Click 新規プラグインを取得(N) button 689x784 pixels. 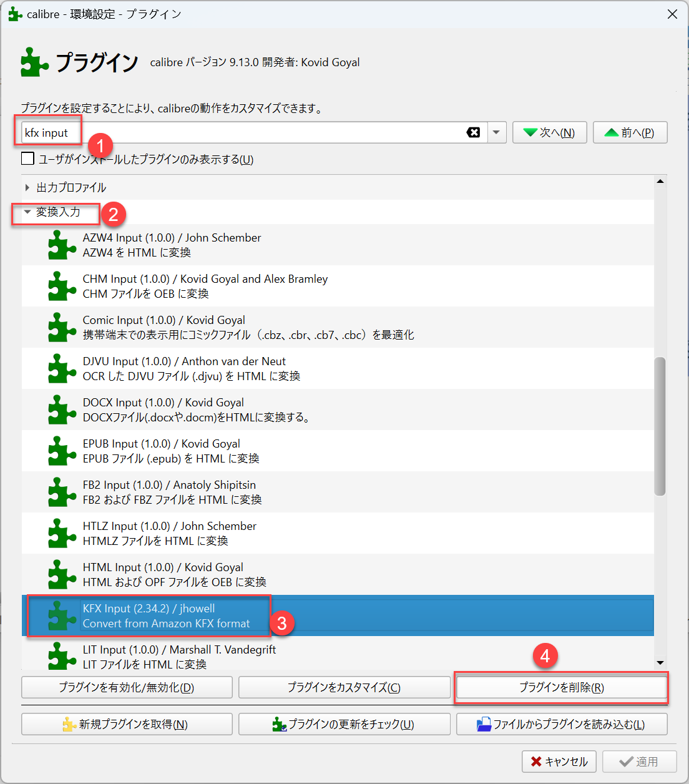pyautogui.click(x=127, y=724)
